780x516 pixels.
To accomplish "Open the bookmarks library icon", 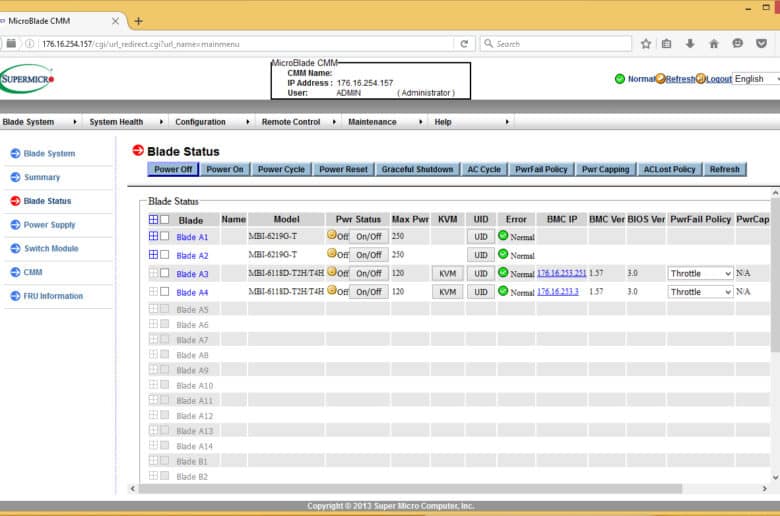I will click(x=667, y=44).
